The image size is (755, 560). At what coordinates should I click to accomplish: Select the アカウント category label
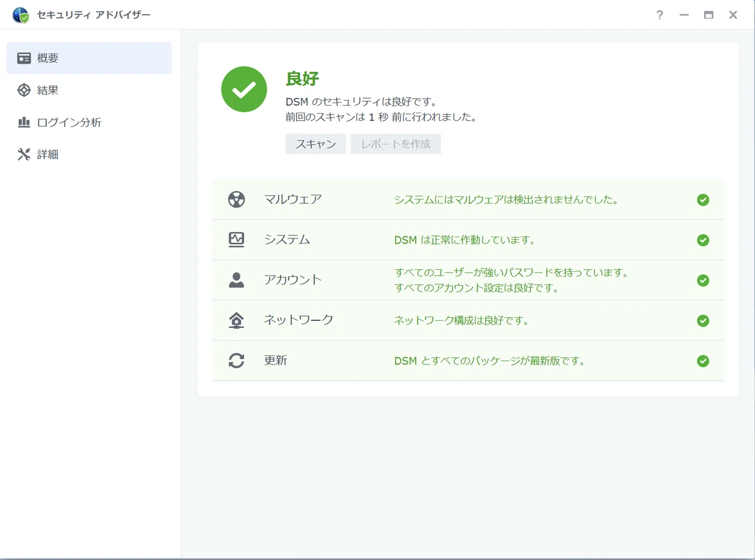(x=293, y=280)
